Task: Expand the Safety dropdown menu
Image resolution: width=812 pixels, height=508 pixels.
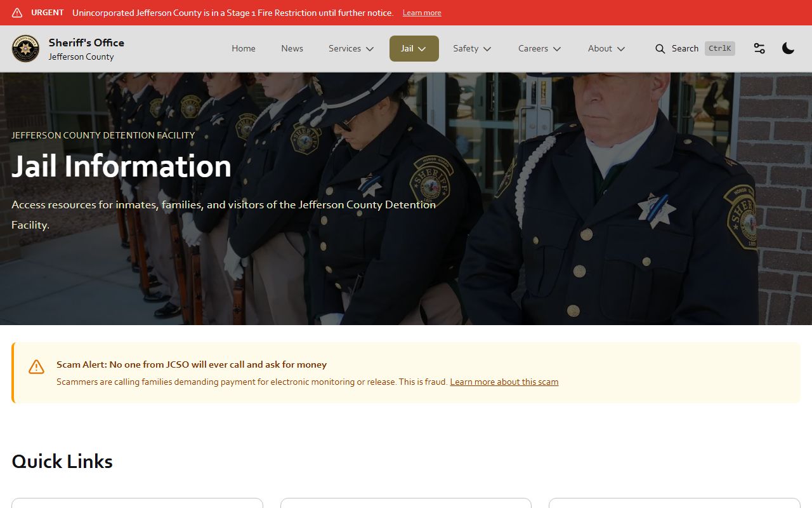Action: (472, 49)
